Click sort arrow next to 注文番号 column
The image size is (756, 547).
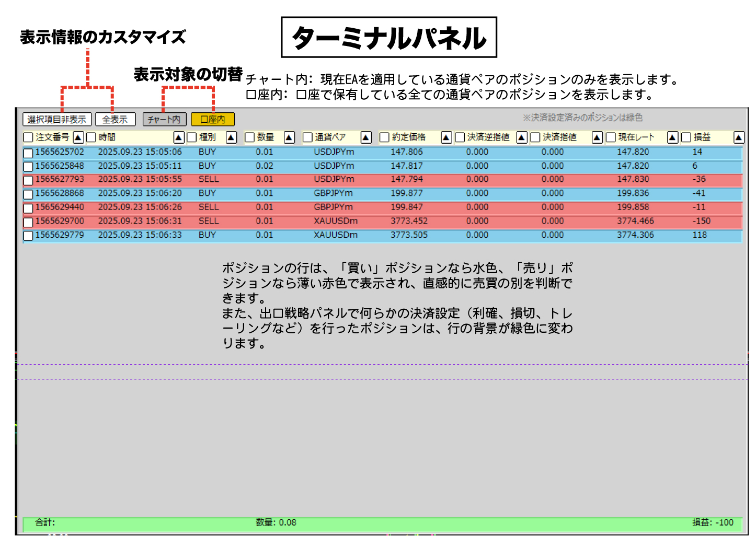point(78,137)
